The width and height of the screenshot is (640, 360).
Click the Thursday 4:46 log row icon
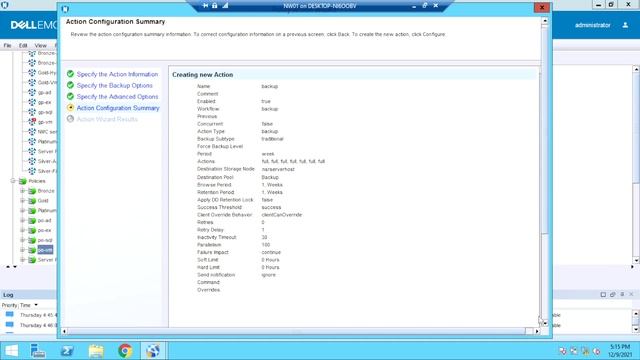coord(9,324)
